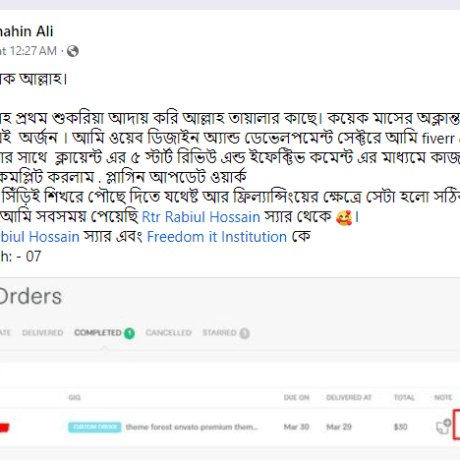Open the tagged Rtr Rabiul Hossain profile link
460x460 pixels.
pyautogui.click(x=201, y=217)
